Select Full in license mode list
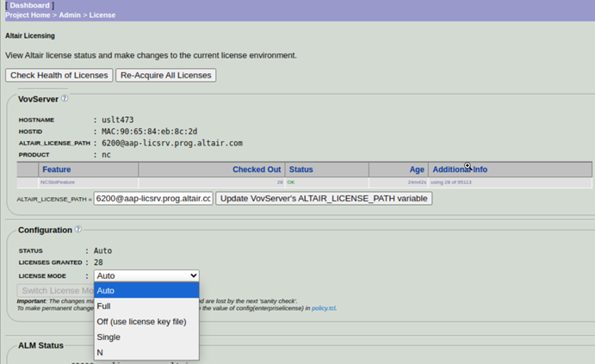Viewport: 595px width, 364px height. click(x=146, y=306)
